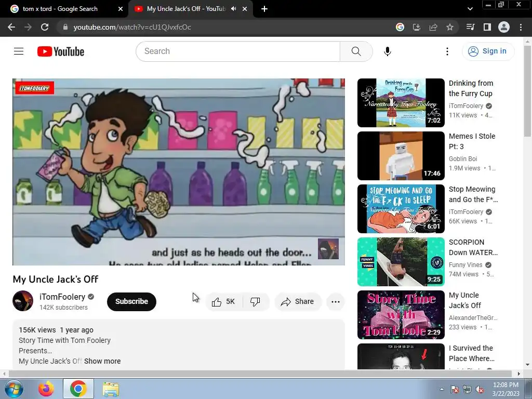This screenshot has height=399, width=532.
Task: Click the vertical page scrollbar
Action: pyautogui.click(x=527, y=91)
